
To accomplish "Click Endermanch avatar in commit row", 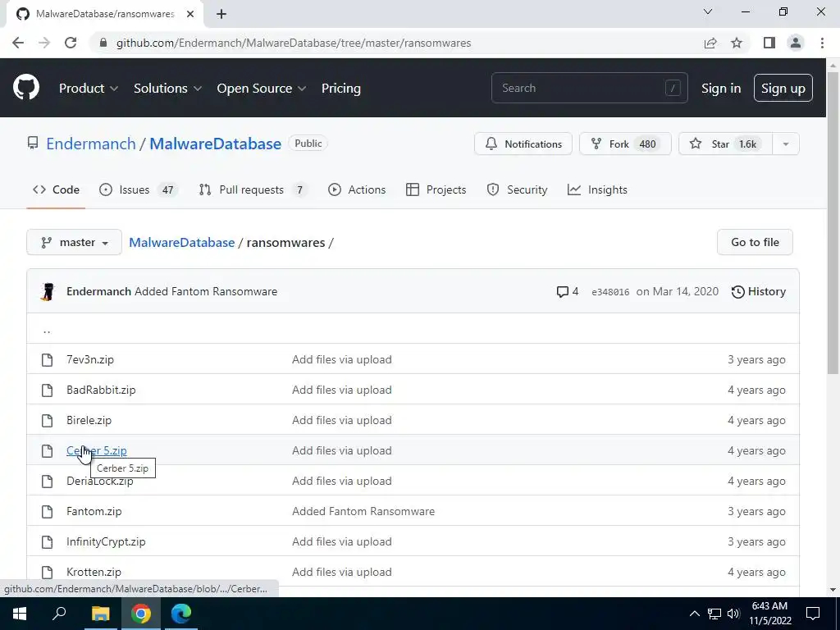I will (48, 291).
